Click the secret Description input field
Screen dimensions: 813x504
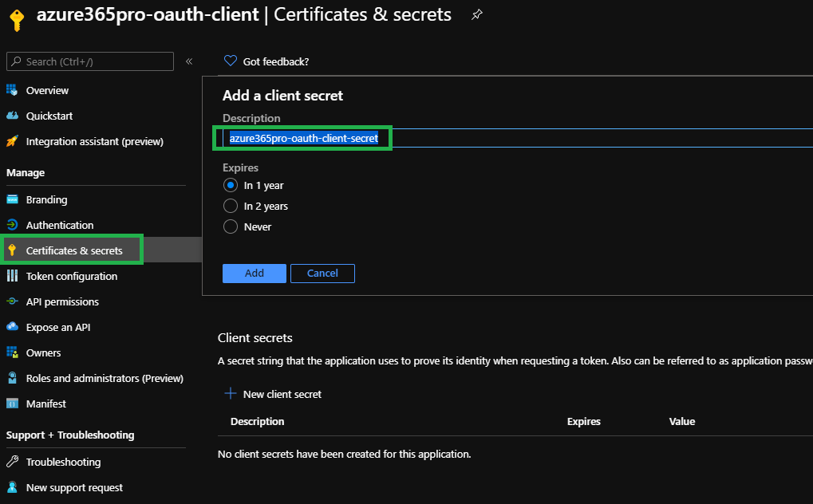[x=518, y=138]
